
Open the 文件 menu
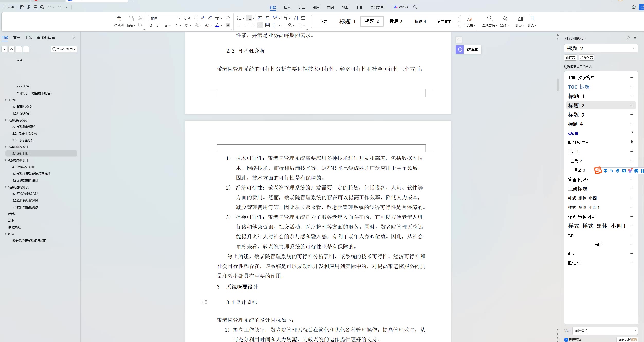(8, 7)
